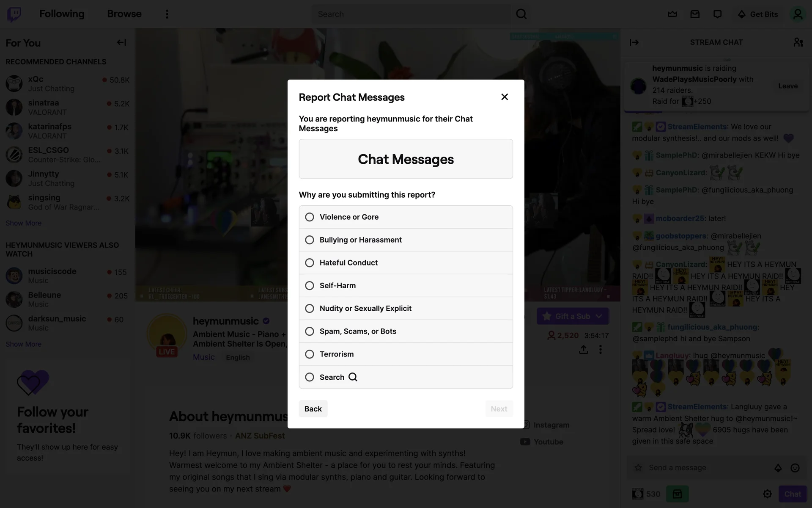
Task: Open the Twitch home logo
Action: pos(14,14)
